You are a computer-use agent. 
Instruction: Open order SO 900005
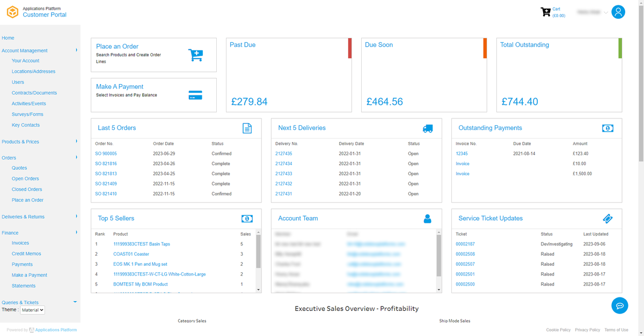click(x=106, y=154)
